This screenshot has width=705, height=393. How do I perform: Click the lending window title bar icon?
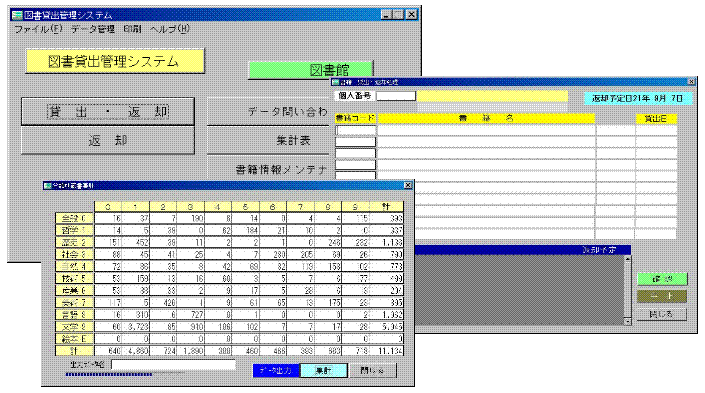tap(335, 82)
